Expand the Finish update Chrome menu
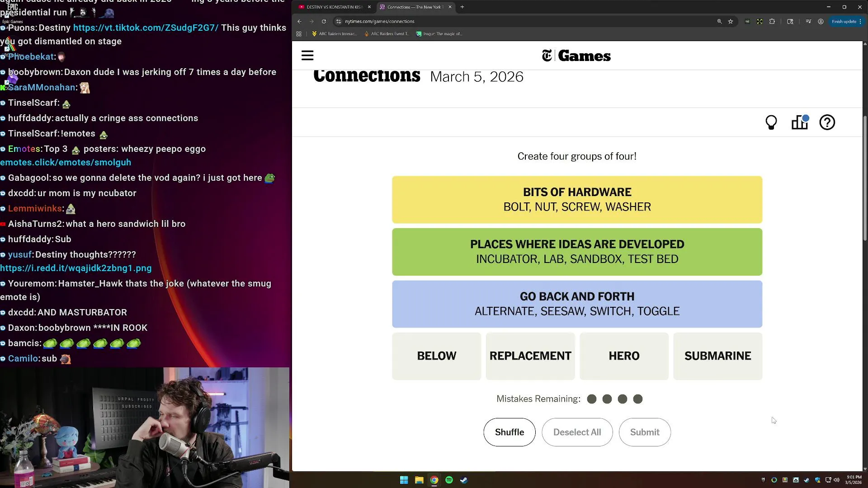Screen dimensions: 868x488 coord(847,21)
